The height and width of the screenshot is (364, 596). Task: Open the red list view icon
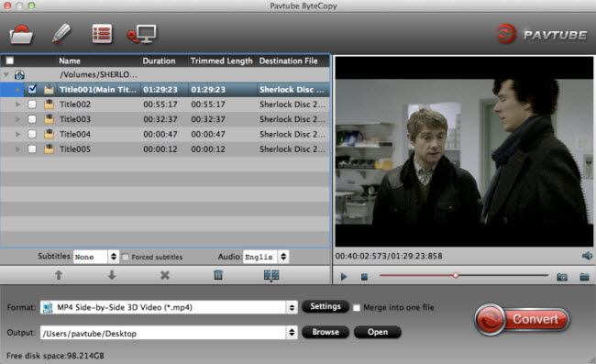tap(103, 34)
